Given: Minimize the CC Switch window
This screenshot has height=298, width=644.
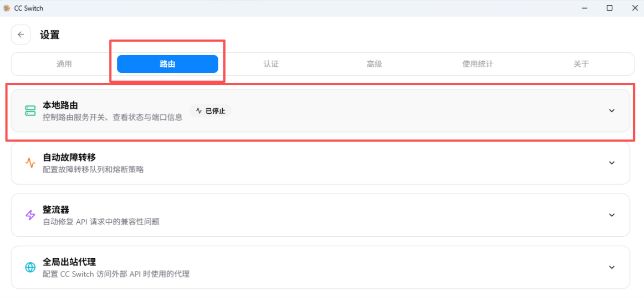Looking at the screenshot, I should coord(585,8).
